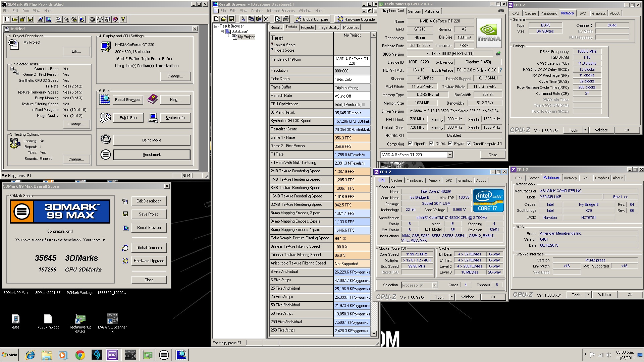644x362 pixels.
Task: Switch to SPD tab in CPU-Z Memory window
Action: 583,13
